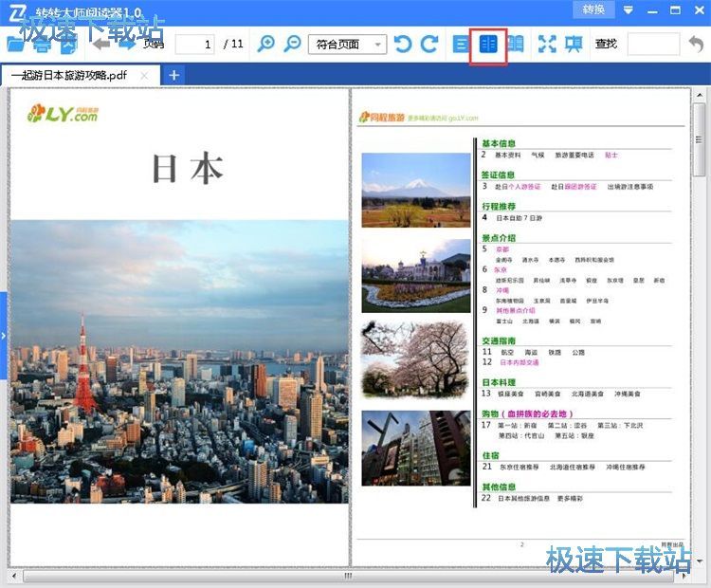Add a new tab with plus button
The image size is (711, 588).
[173, 75]
